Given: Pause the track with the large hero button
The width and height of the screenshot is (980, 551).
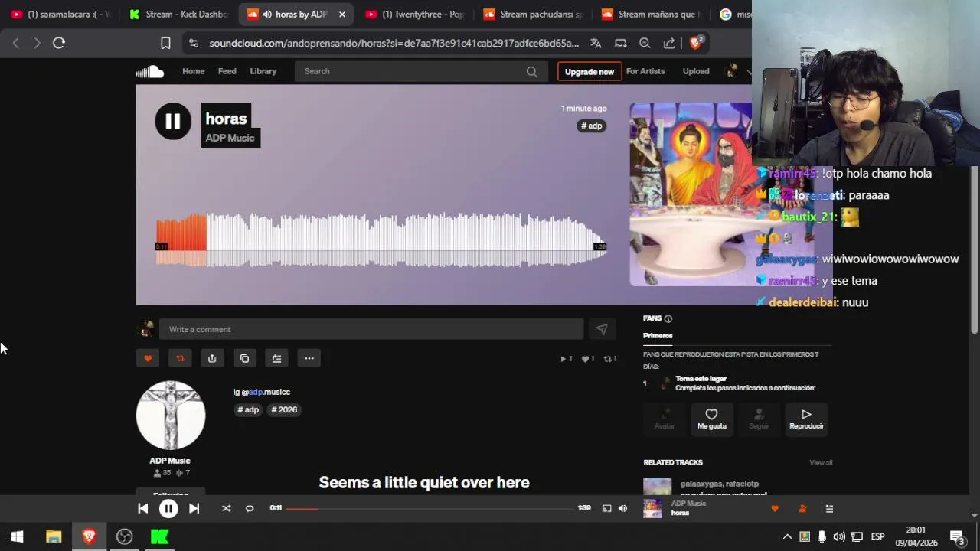Looking at the screenshot, I should 173,121.
